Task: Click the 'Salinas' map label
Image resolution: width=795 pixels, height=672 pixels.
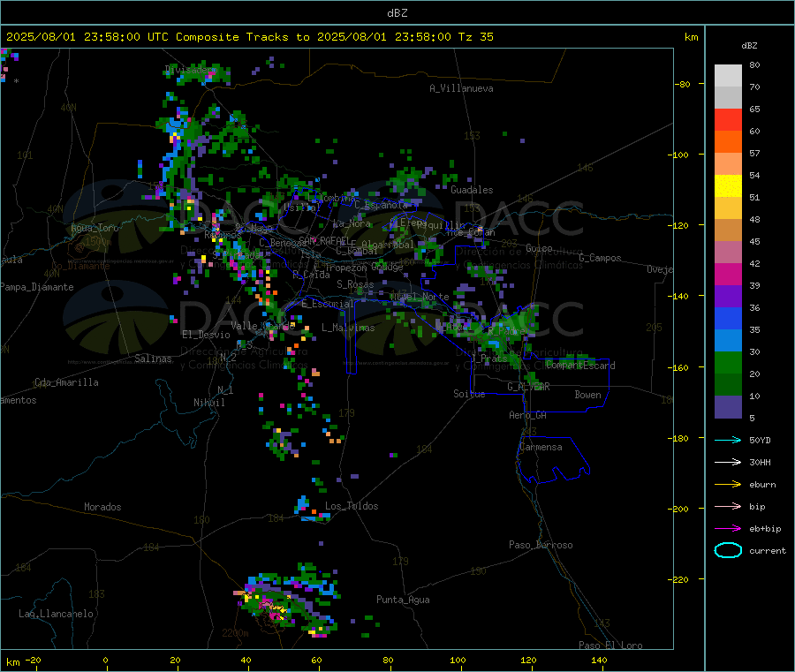Action: pyautogui.click(x=153, y=359)
